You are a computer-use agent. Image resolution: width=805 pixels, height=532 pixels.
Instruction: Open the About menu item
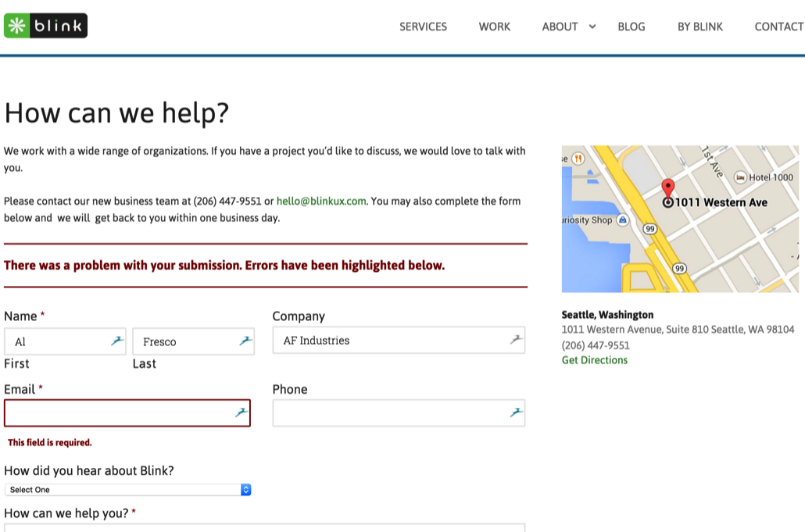click(560, 27)
